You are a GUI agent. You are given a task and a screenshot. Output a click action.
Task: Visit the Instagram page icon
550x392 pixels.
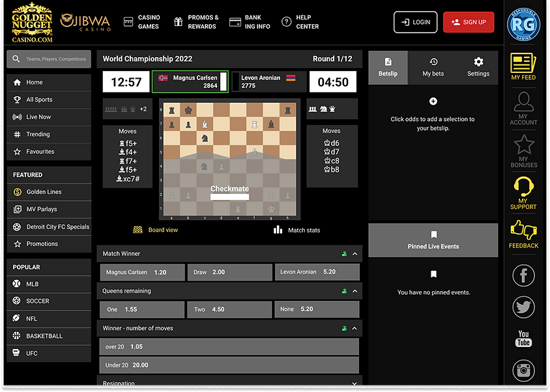point(523,371)
